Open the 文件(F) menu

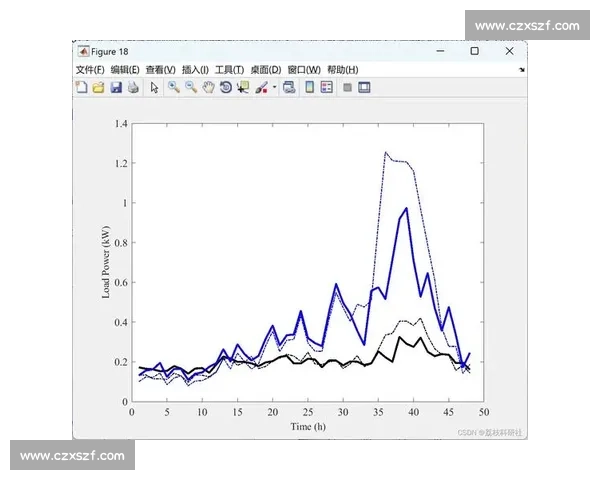coord(90,70)
